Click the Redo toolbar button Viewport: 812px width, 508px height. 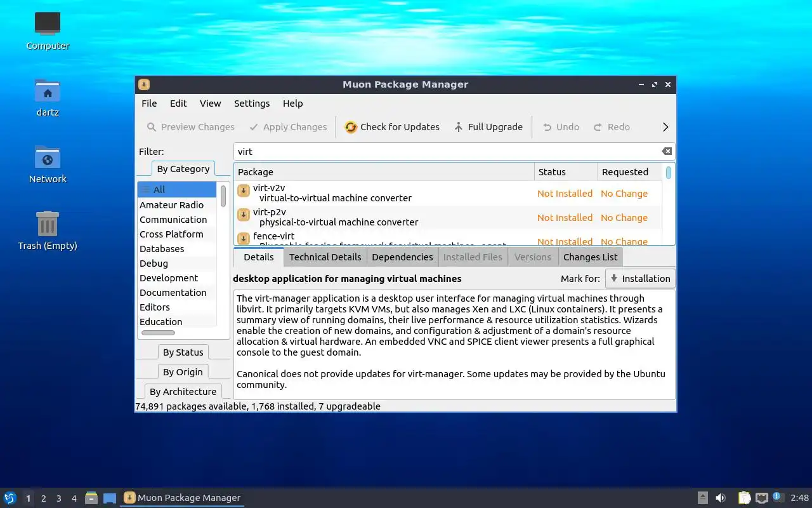point(612,127)
